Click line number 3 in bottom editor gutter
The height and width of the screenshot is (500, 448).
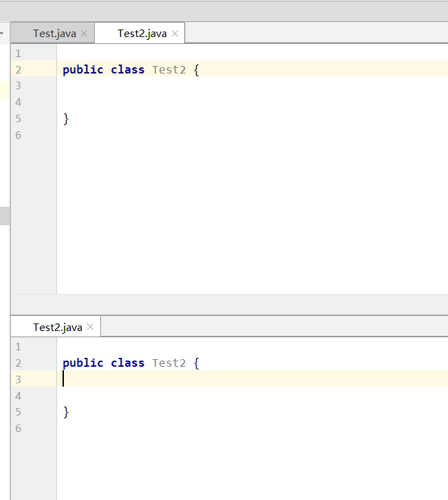click(18, 379)
